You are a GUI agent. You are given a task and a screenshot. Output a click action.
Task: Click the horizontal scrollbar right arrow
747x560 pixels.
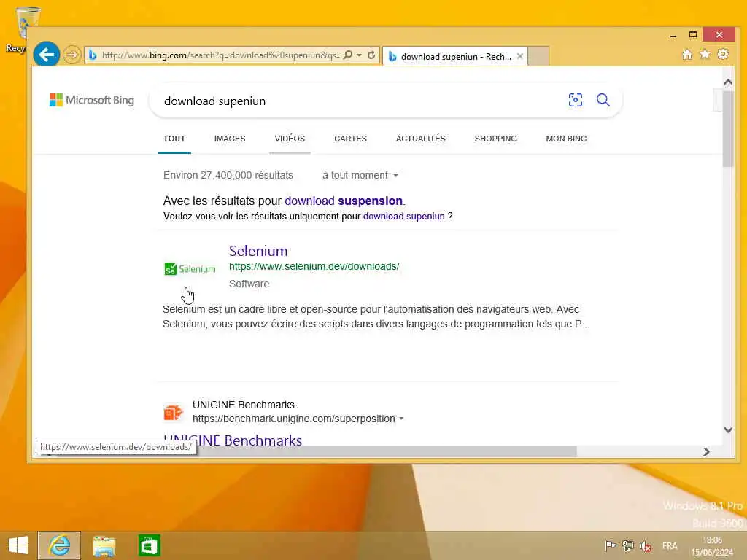point(706,451)
